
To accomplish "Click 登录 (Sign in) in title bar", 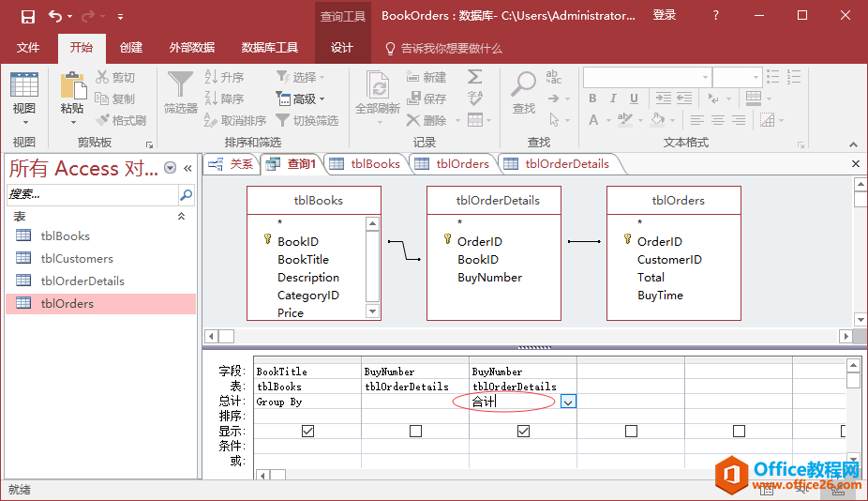I will pyautogui.click(x=665, y=16).
